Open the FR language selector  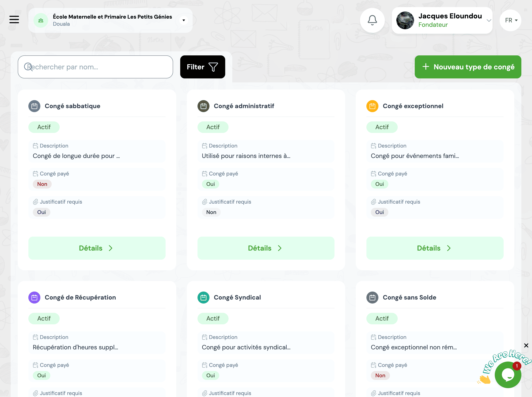point(510,20)
